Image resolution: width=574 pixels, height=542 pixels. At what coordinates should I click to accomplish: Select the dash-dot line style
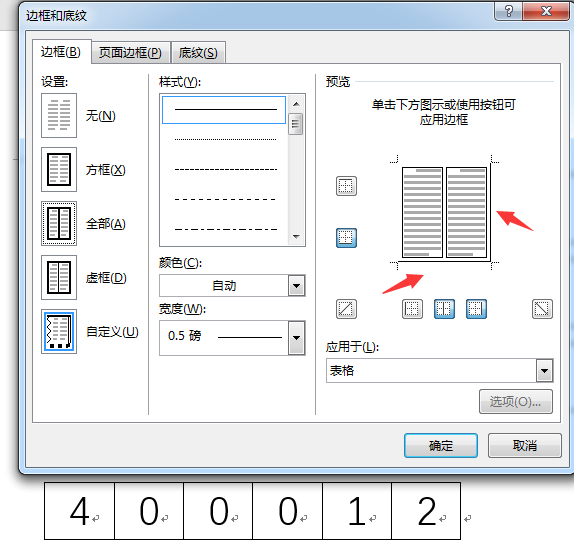(x=226, y=229)
